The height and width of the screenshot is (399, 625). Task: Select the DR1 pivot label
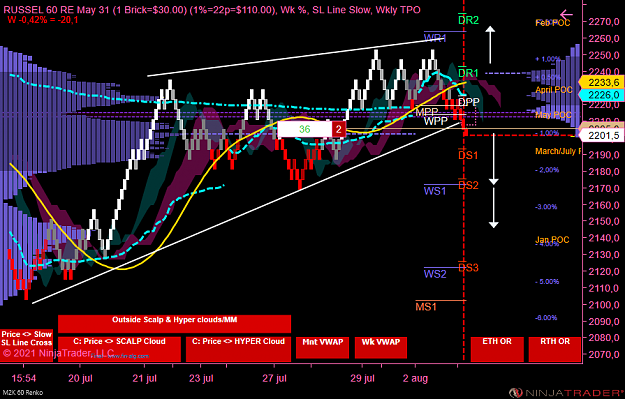pos(468,73)
